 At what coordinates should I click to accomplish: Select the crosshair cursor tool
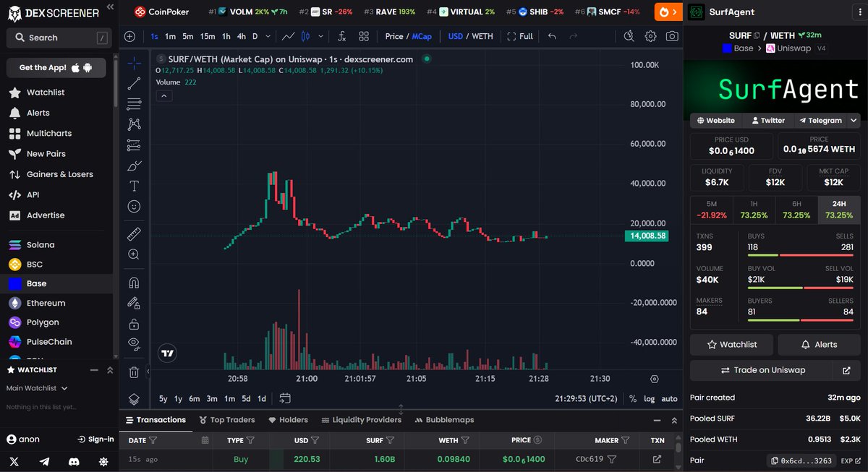(134, 64)
